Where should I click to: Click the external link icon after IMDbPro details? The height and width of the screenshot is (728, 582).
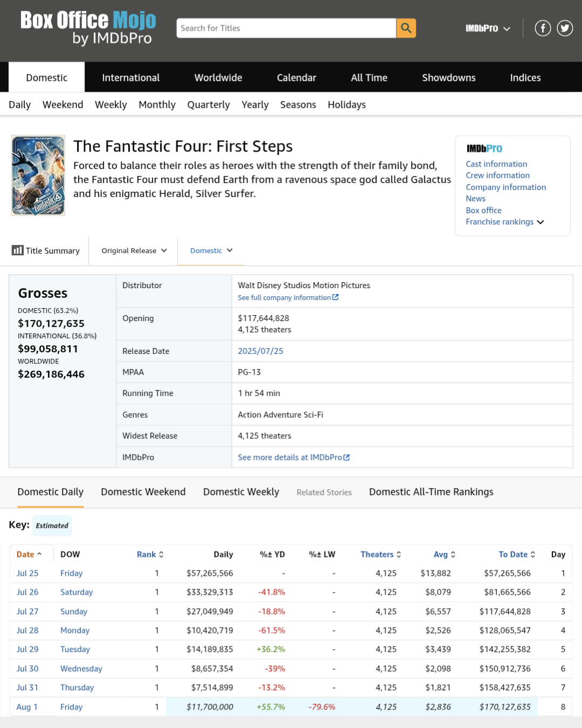[x=346, y=457]
